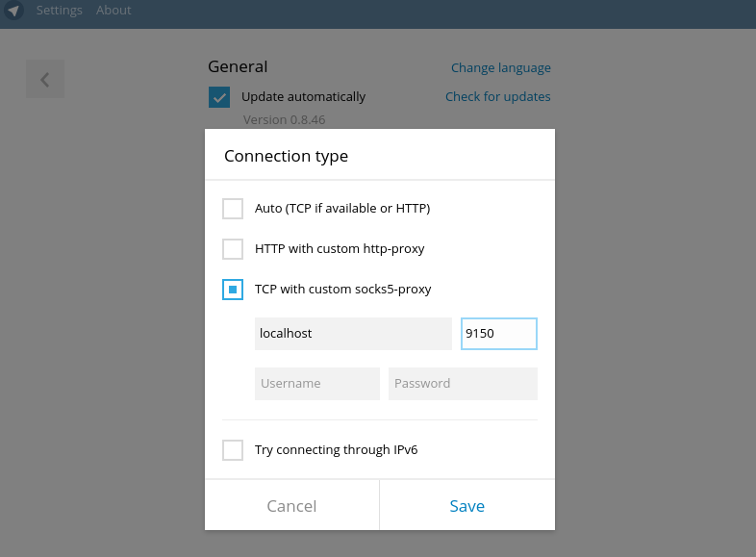Viewport: 756px width, 557px height.
Task: Open the About menu
Action: click(x=113, y=11)
